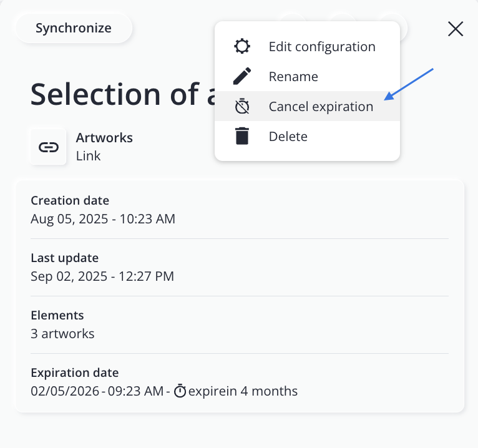
Task: Select the Rename menu entry
Action: pos(293,77)
